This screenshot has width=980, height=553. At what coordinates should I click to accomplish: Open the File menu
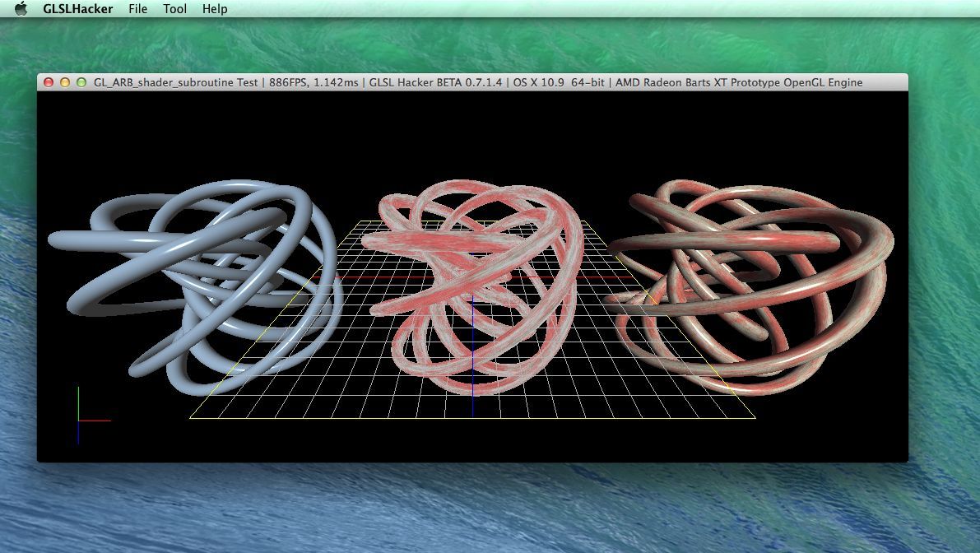coord(137,9)
